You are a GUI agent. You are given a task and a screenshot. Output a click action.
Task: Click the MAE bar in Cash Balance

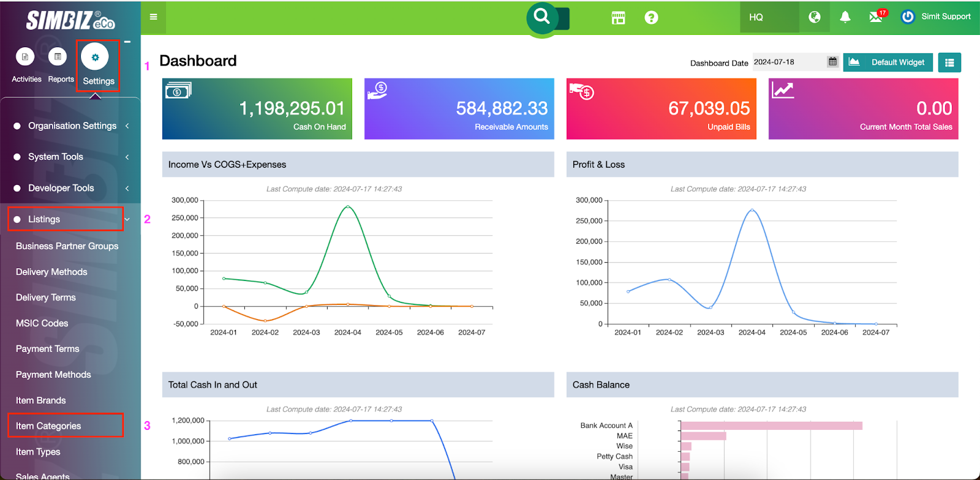tap(704, 436)
